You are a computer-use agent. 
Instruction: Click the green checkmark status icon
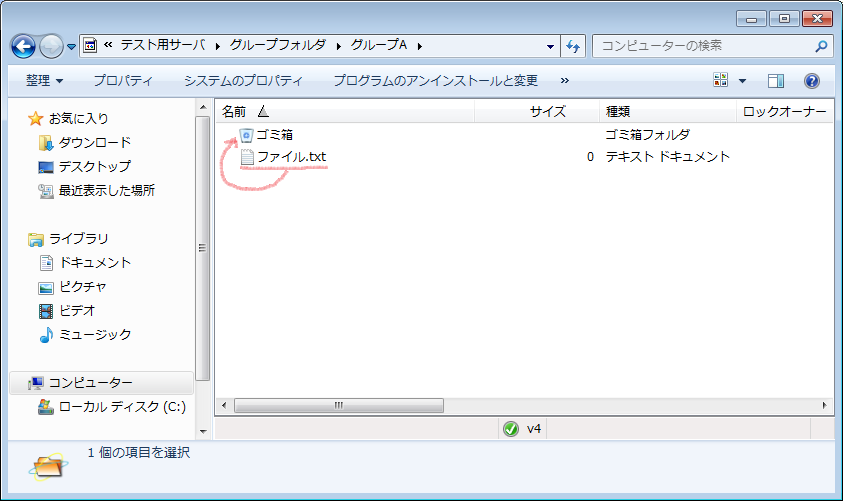[510, 429]
